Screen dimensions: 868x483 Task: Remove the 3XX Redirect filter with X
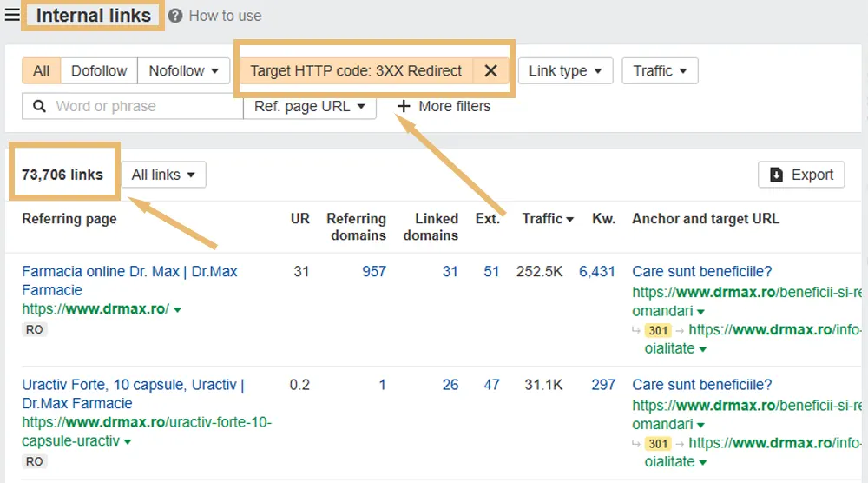(490, 71)
